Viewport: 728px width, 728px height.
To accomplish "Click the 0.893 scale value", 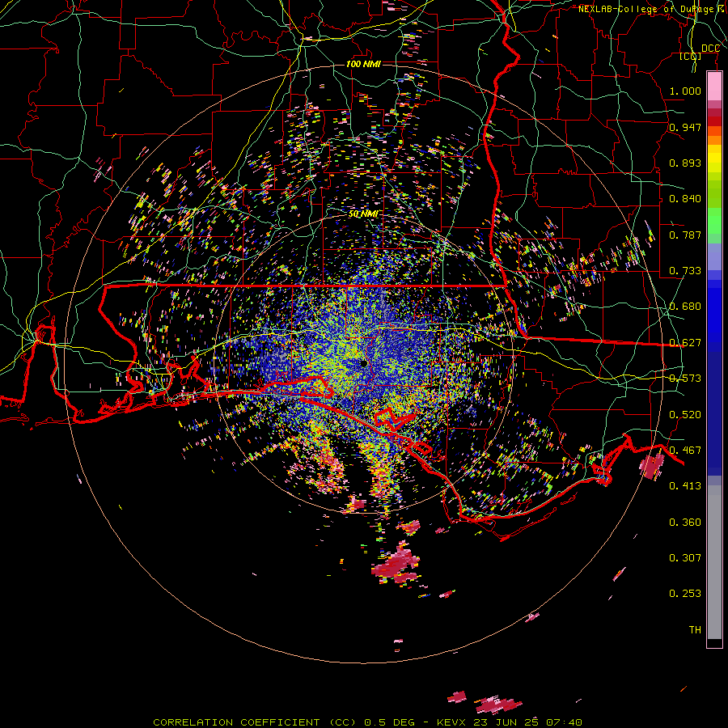I will (x=685, y=163).
